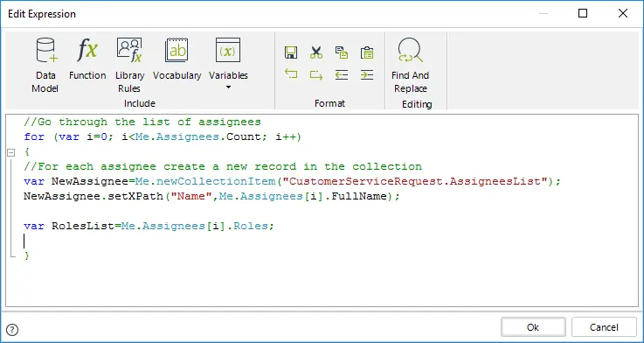Screen dimensions: 644x343
Task: Click the 'For each assignee create' comment line
Action: [223, 167]
